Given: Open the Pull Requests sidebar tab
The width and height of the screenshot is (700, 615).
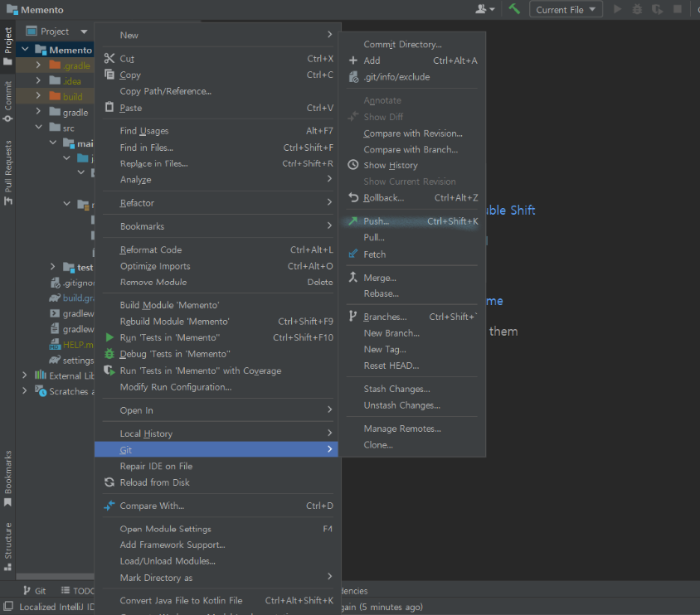Looking at the screenshot, I should (7, 173).
